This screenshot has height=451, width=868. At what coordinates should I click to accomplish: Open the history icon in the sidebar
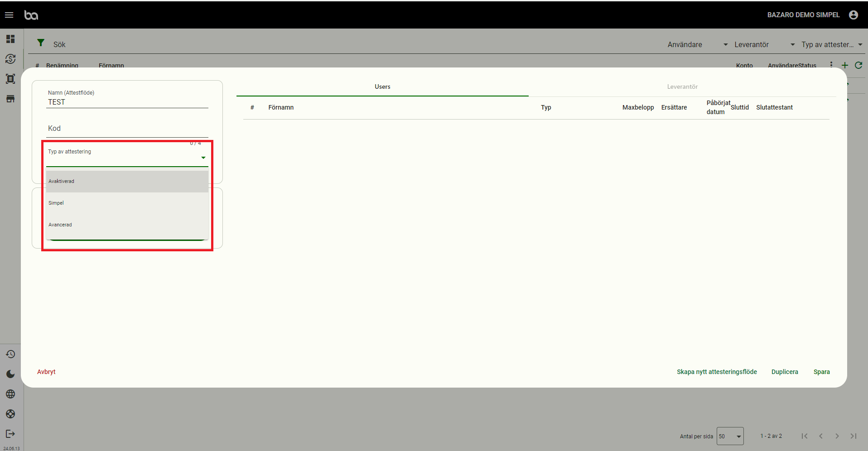(x=10, y=354)
